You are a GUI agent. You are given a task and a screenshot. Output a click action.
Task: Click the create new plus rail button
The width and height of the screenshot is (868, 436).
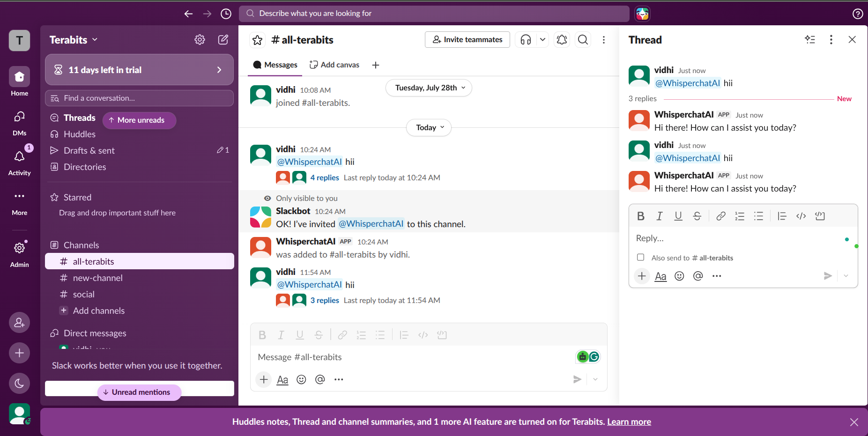19,353
